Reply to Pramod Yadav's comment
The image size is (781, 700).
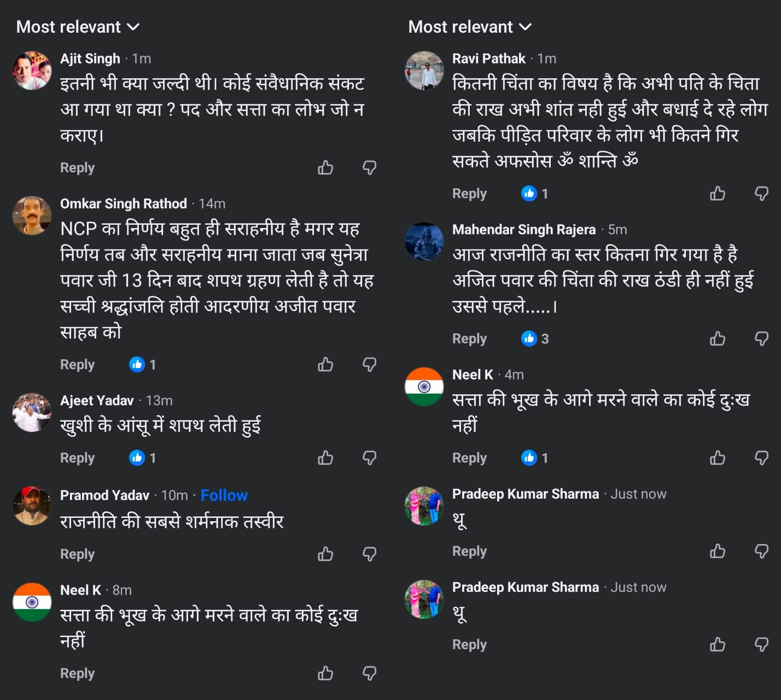[77, 554]
